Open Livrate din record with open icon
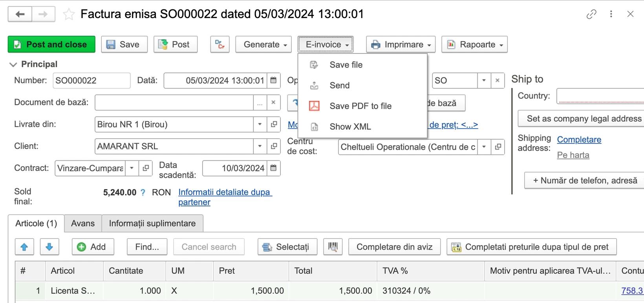 tap(274, 124)
